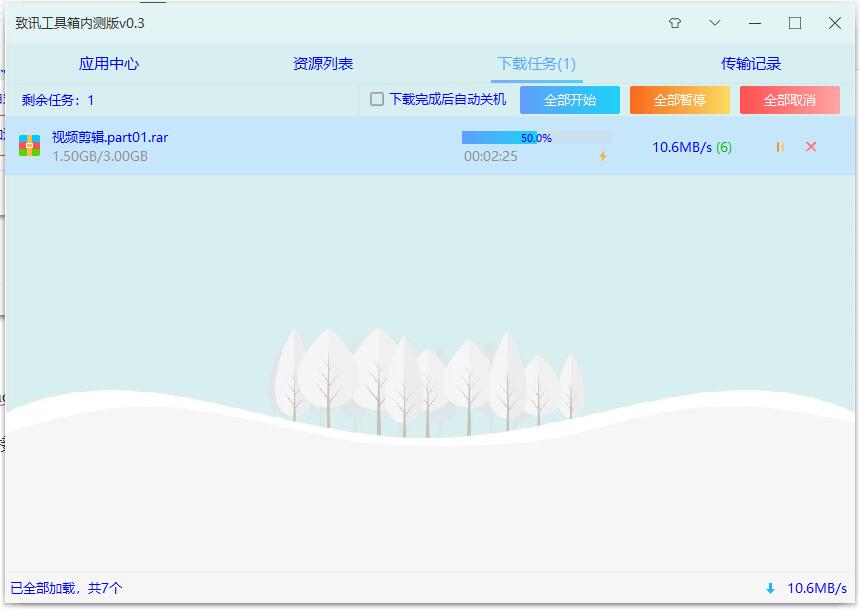Select the 视频剪辑.part01.rar file name

click(110, 137)
